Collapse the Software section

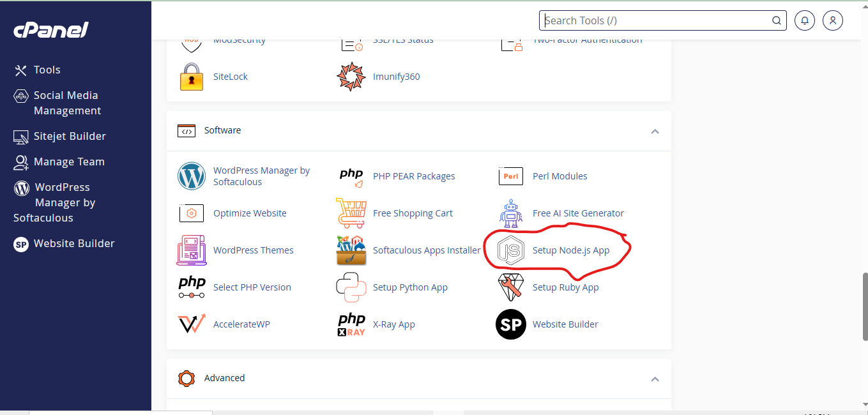655,131
